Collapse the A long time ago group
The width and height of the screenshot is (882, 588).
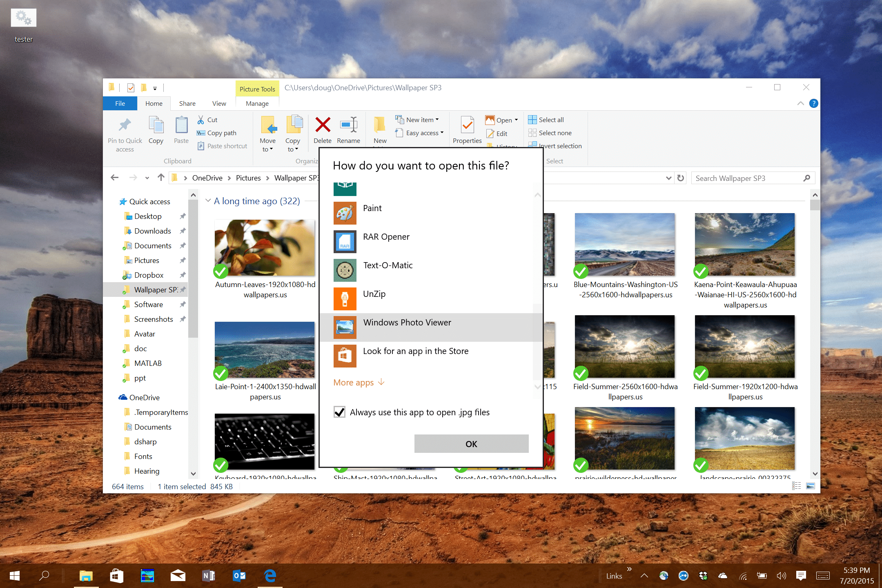pos(208,200)
